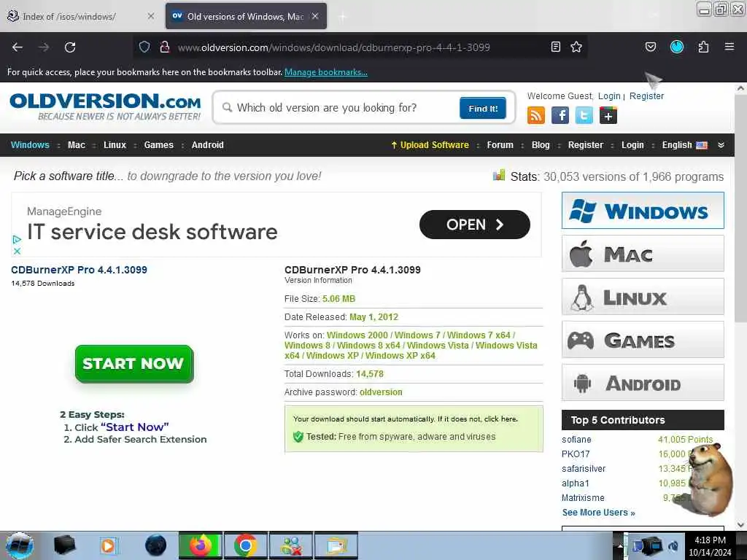Screen dimensions: 747x560
Task: Click contributor sofiane
Action: 576,440
